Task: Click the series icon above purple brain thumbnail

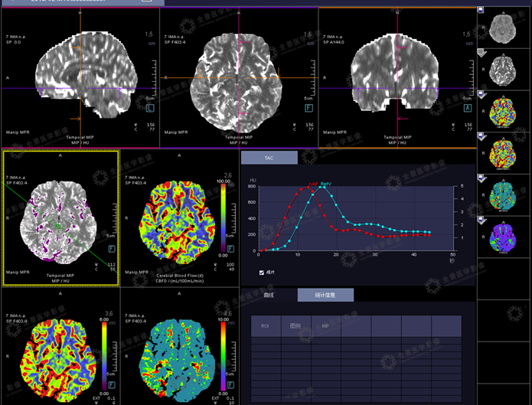Action: tap(480, 219)
